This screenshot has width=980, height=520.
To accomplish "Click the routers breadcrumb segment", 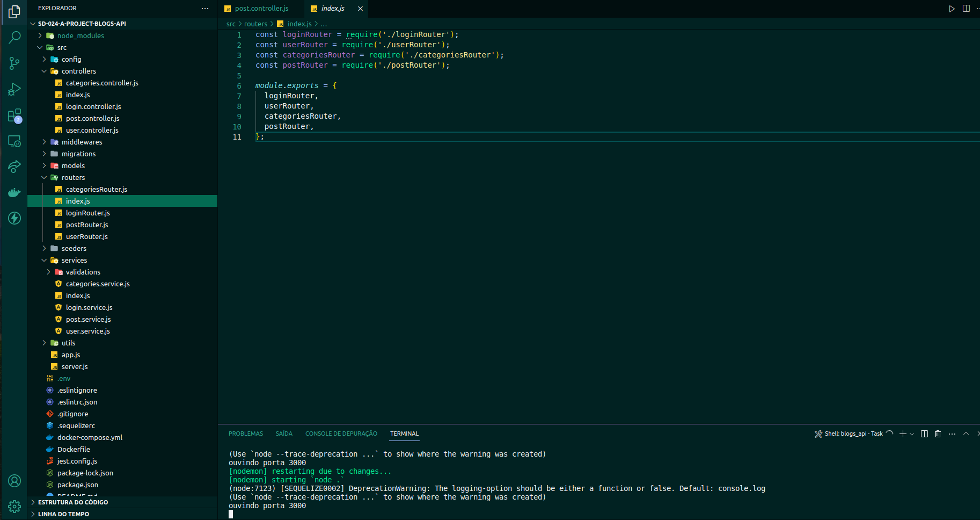I will pos(255,24).
